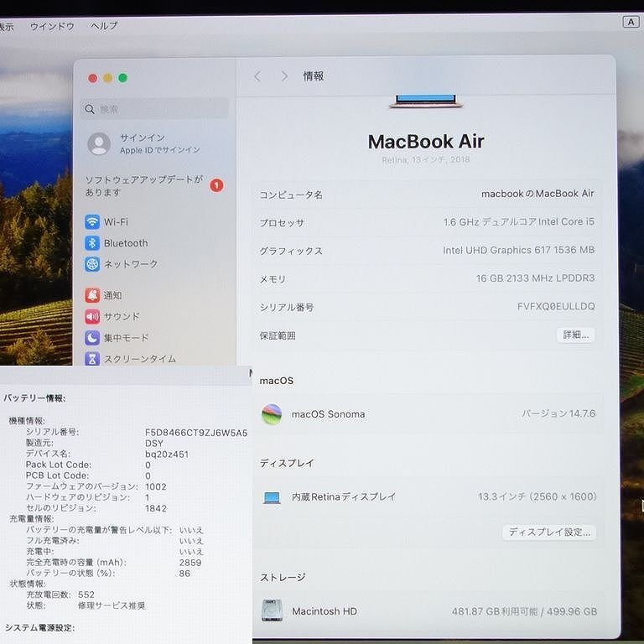Click バージョン14.7.6 text
The height and width of the screenshot is (644, 644).
558,413
